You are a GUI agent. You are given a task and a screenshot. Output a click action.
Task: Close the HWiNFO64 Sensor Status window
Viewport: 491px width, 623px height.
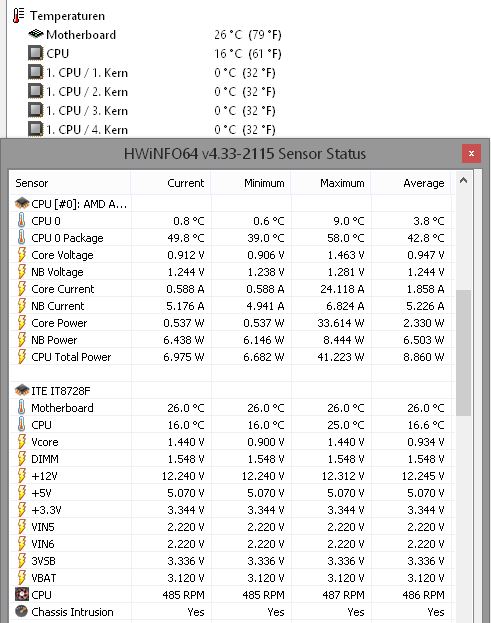pyautogui.click(x=471, y=153)
